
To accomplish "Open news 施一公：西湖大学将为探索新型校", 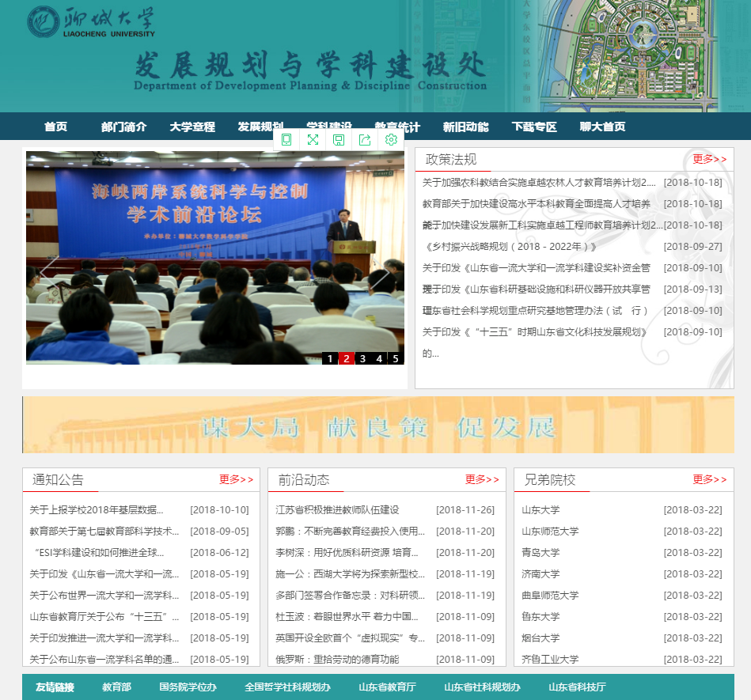I will (350, 574).
